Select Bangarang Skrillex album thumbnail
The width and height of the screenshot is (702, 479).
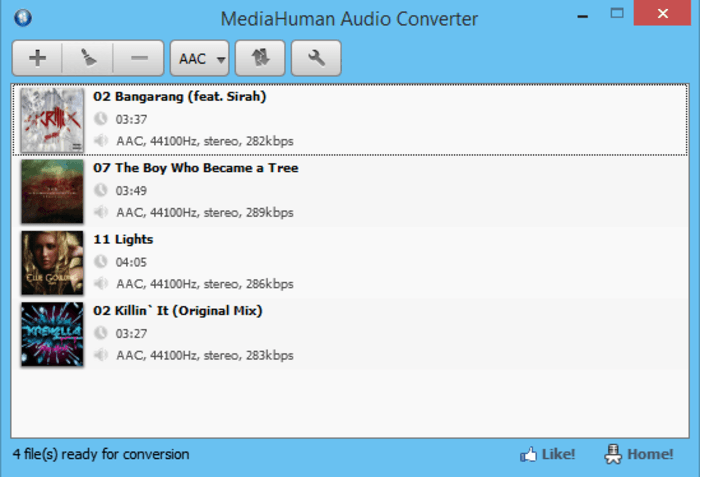[x=52, y=120]
